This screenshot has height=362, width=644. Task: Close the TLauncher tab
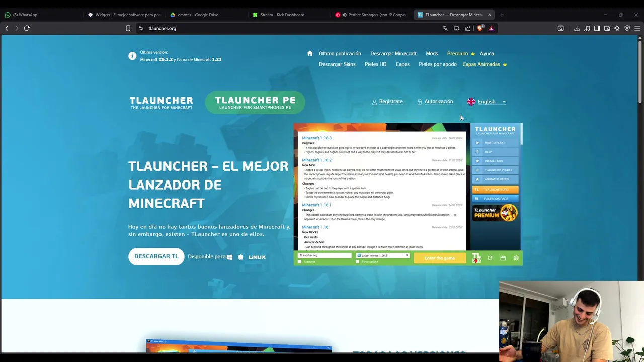pyautogui.click(x=489, y=15)
